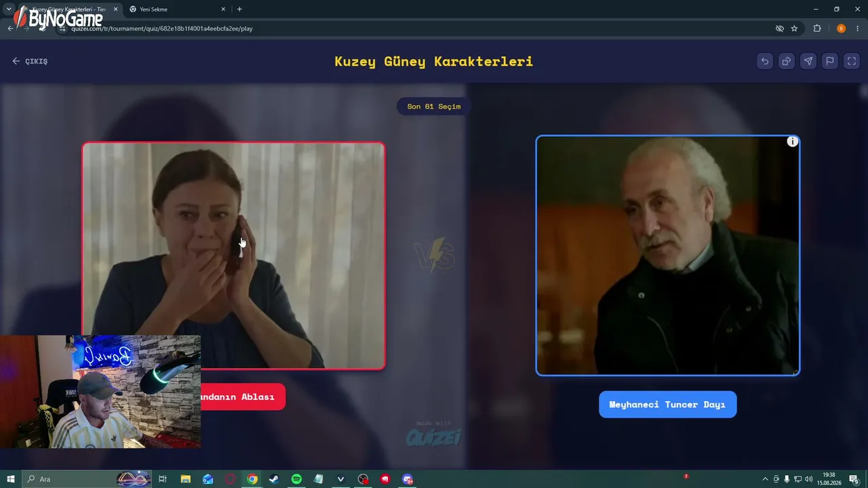868x488 pixels.
Task: Click the dice shuffle icon in quiz header
Action: (x=787, y=61)
